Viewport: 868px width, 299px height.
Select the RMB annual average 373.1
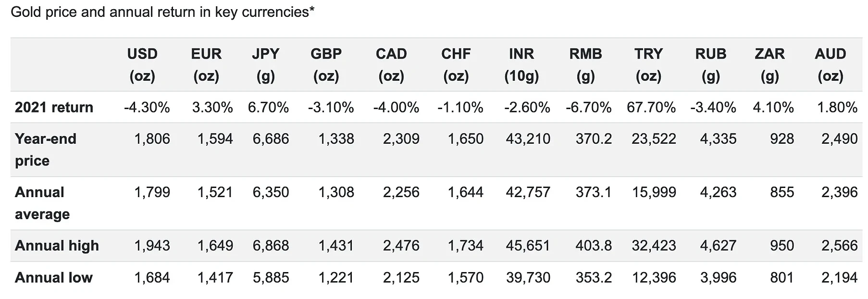(x=594, y=192)
